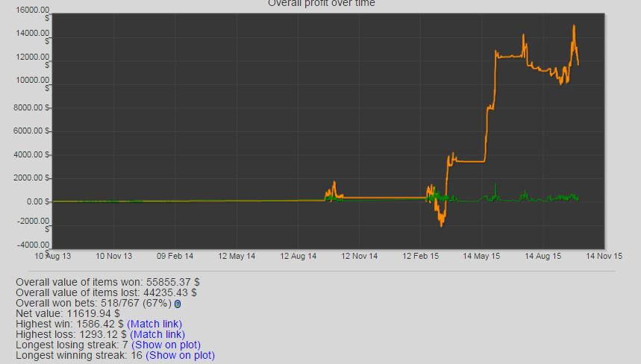
Task: Click the '8000.00 $' y-axis label
Action: coord(32,108)
